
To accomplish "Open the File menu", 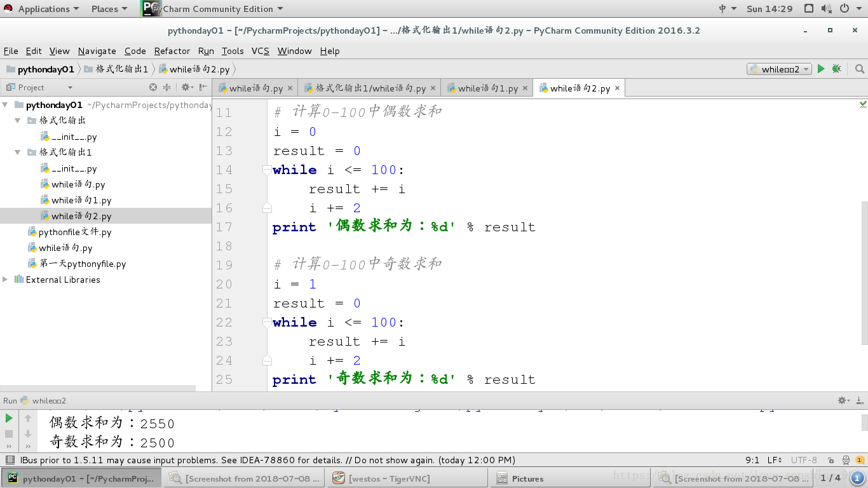I will point(11,51).
